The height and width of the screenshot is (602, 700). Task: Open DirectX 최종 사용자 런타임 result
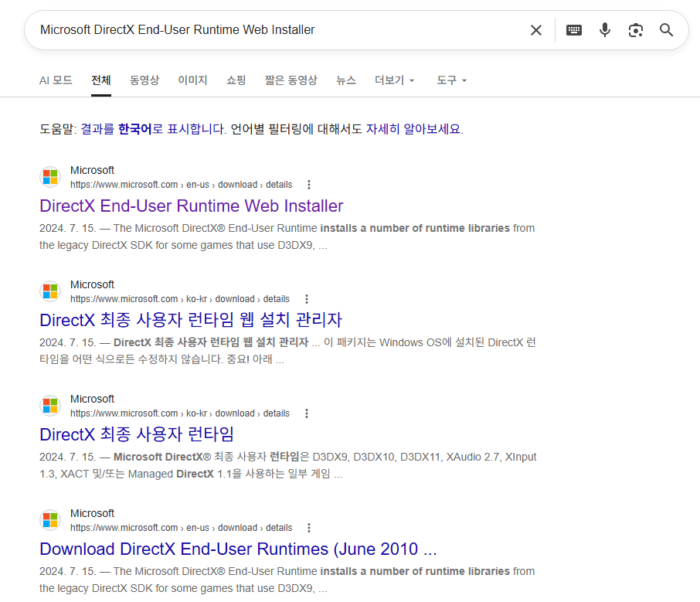point(137,434)
